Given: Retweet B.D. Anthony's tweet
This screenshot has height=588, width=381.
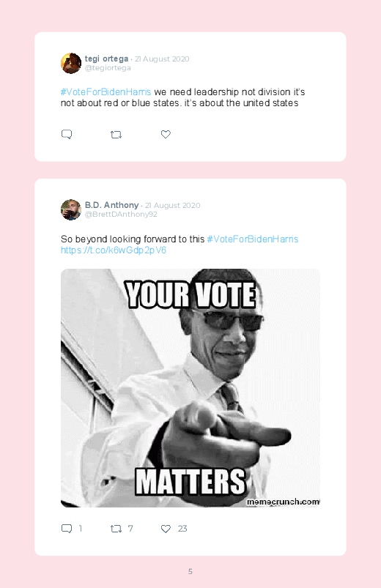Looking at the screenshot, I should coord(116,529).
